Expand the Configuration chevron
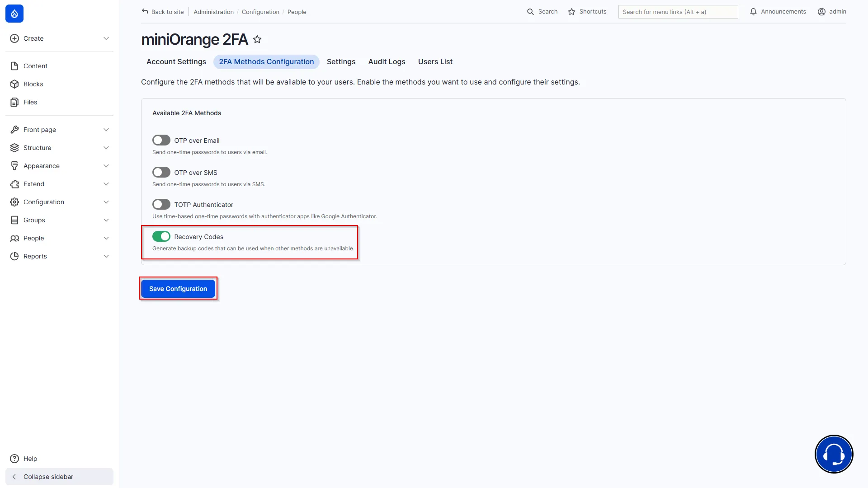 coord(106,202)
